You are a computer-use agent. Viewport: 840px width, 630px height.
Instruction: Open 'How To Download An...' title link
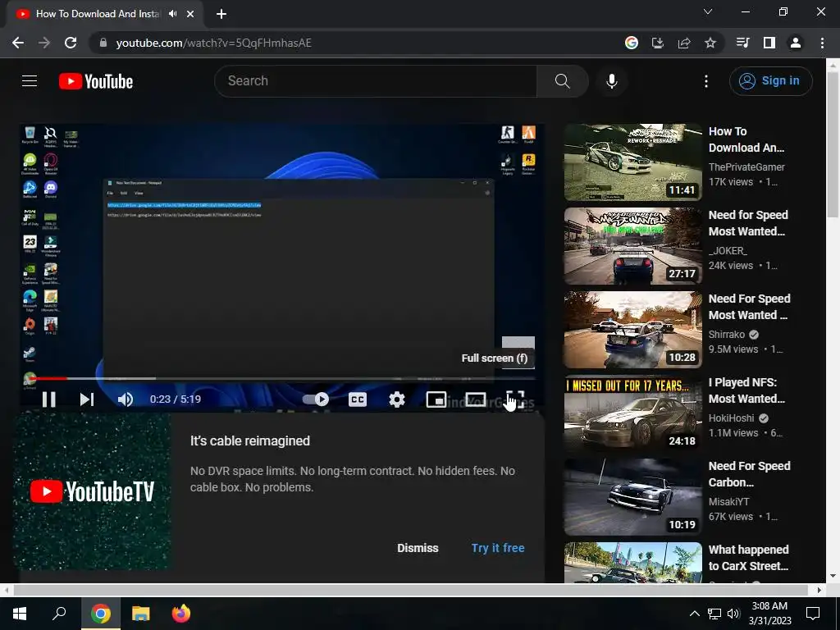tap(746, 139)
